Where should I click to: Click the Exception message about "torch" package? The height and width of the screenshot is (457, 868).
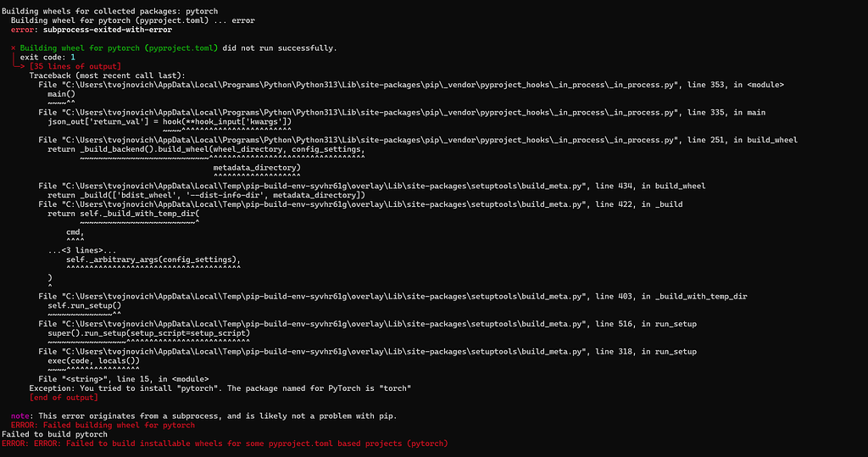tap(220, 387)
